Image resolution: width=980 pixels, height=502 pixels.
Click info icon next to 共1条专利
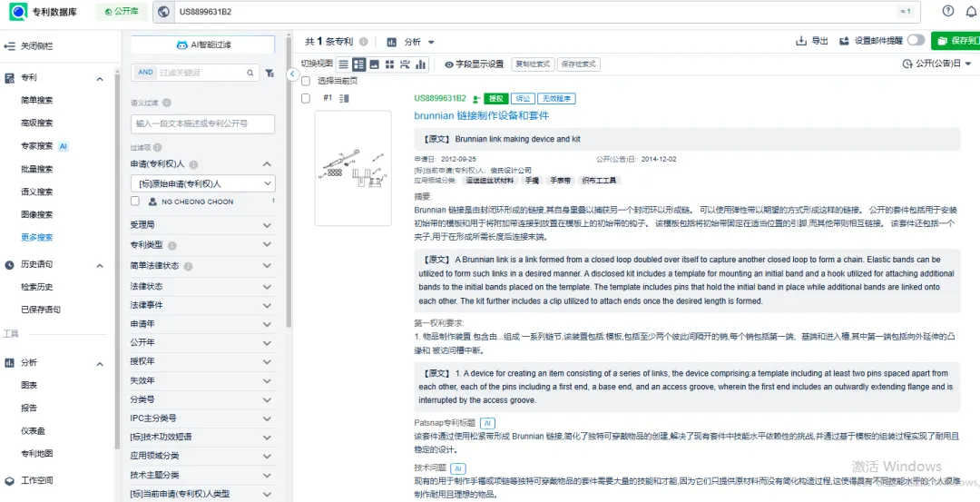coord(363,42)
